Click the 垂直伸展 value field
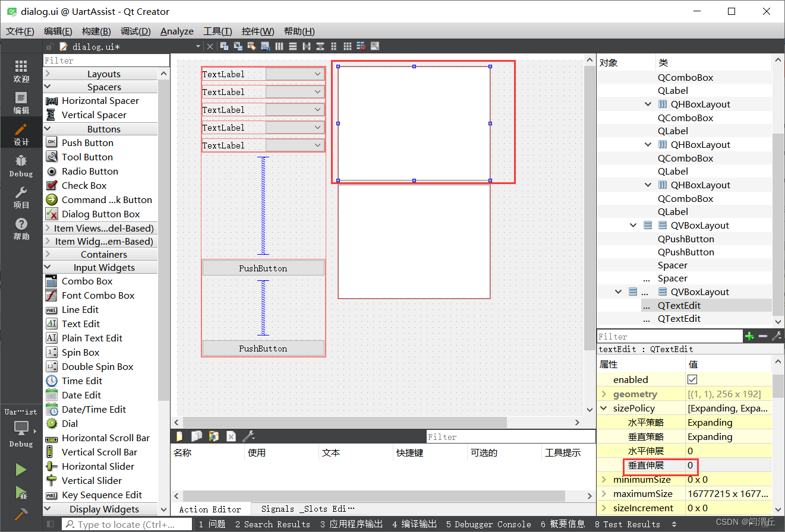Image resolution: width=785 pixels, height=532 pixels. coord(729,465)
